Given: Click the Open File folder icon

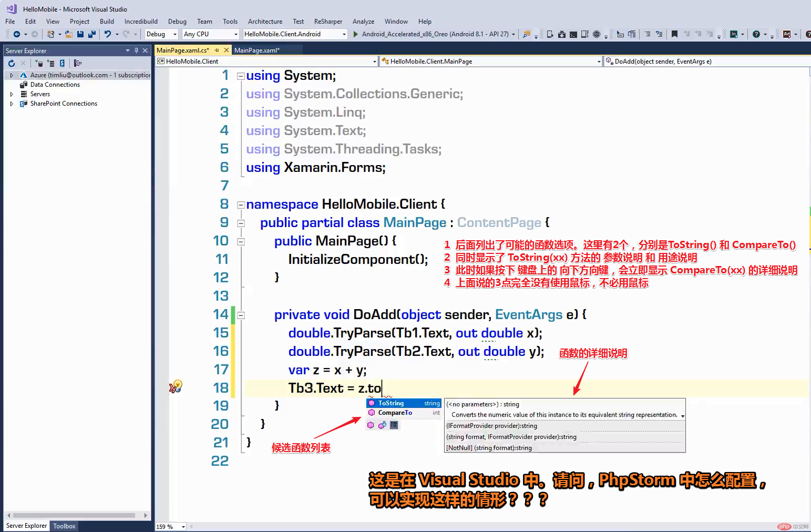Looking at the screenshot, I should [69, 34].
